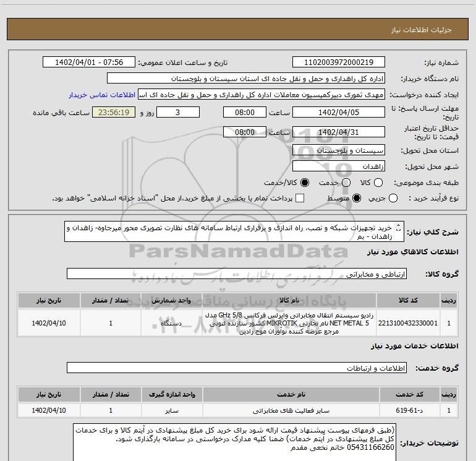Click the response deadline hour field
Viewport: 476px width, 461px height.
tap(245, 112)
